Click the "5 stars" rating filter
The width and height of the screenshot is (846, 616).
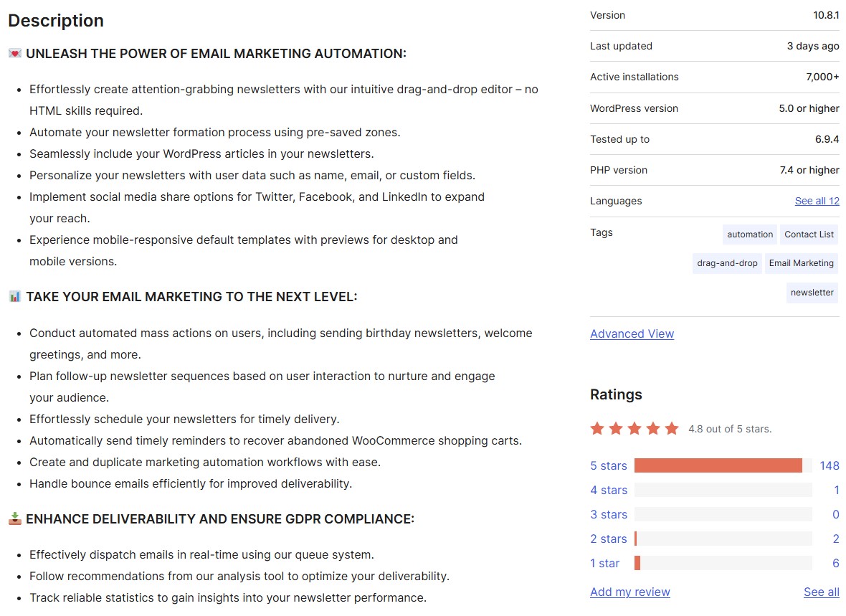608,465
